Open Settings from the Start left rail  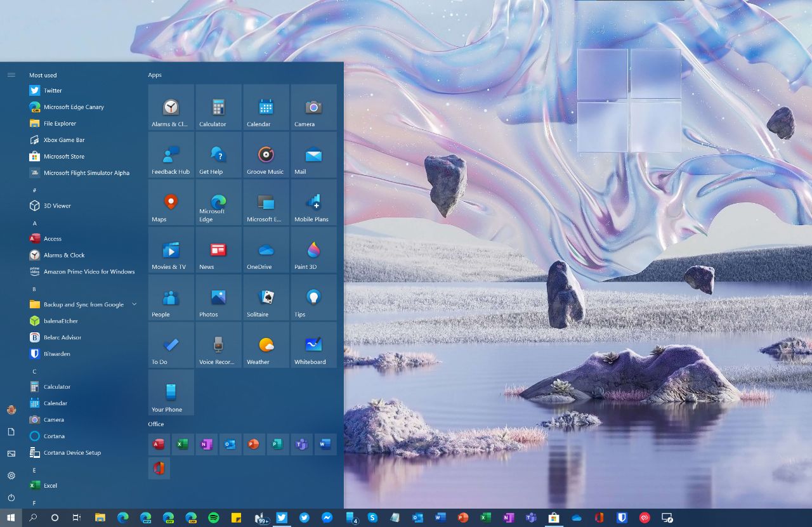pyautogui.click(x=11, y=476)
